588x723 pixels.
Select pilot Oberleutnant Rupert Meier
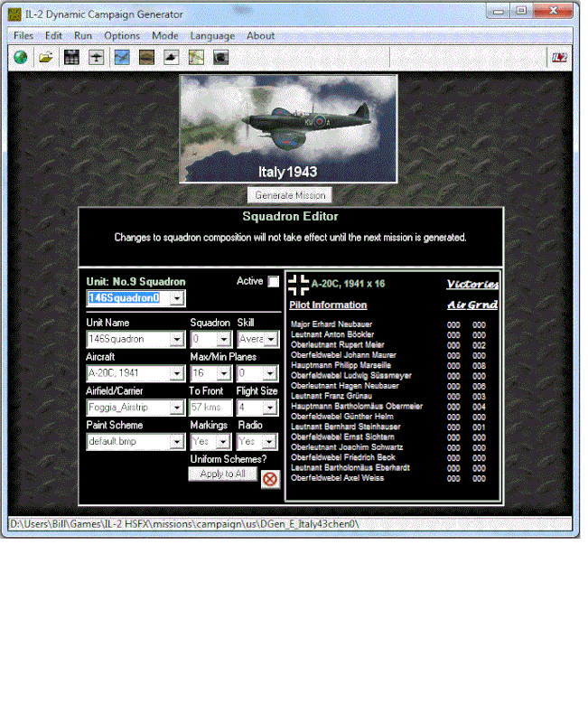pyautogui.click(x=337, y=345)
